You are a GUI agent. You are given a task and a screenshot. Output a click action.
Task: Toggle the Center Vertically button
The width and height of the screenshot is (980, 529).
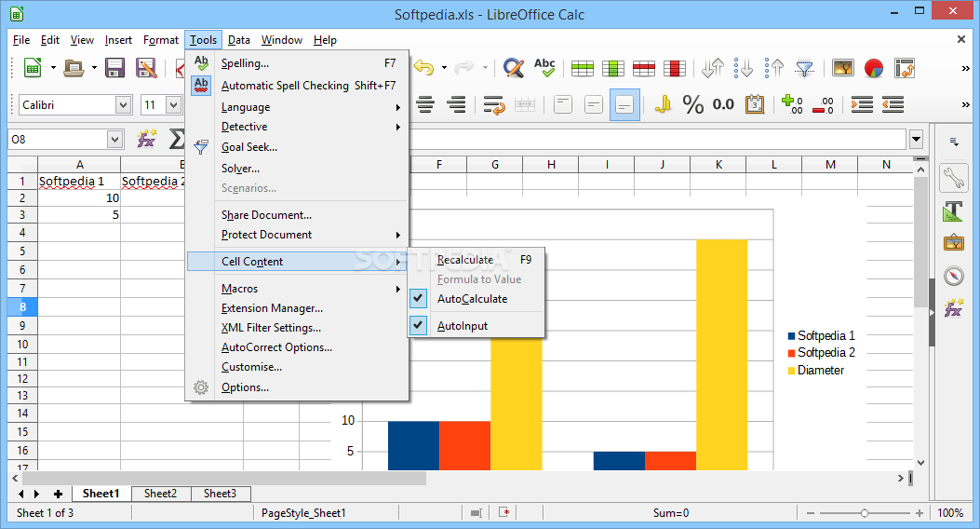[x=593, y=104]
